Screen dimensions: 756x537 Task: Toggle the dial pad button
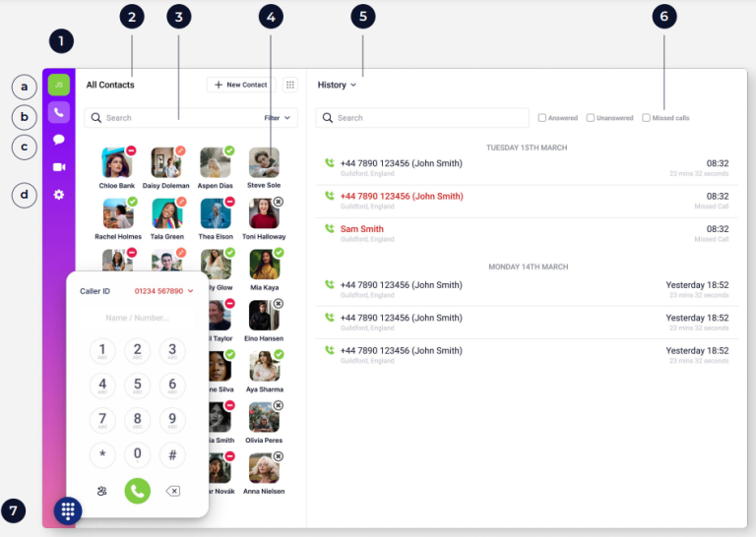click(68, 510)
